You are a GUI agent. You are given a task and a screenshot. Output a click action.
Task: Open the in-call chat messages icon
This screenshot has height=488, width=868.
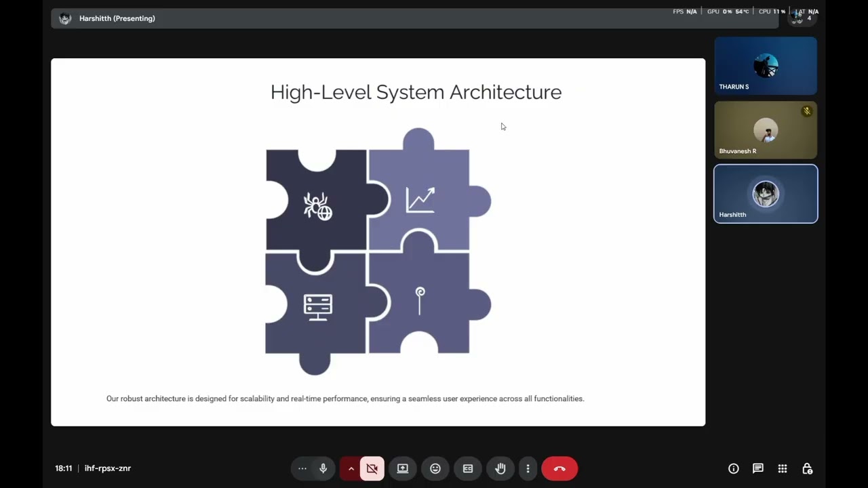tap(758, 468)
